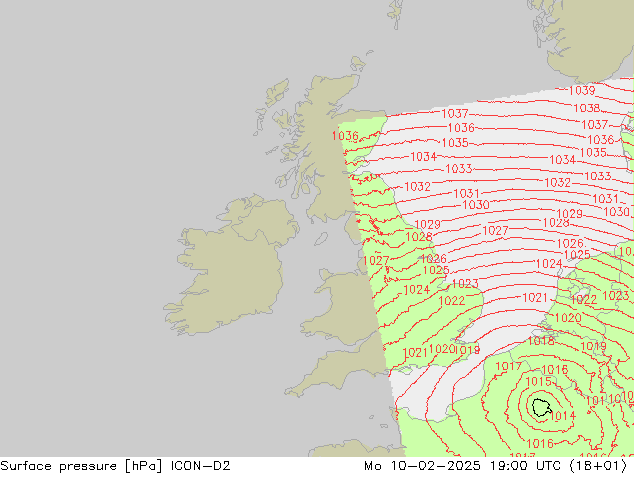Click the 1021 label over southern England
The width and height of the screenshot is (634, 490).
415,353
